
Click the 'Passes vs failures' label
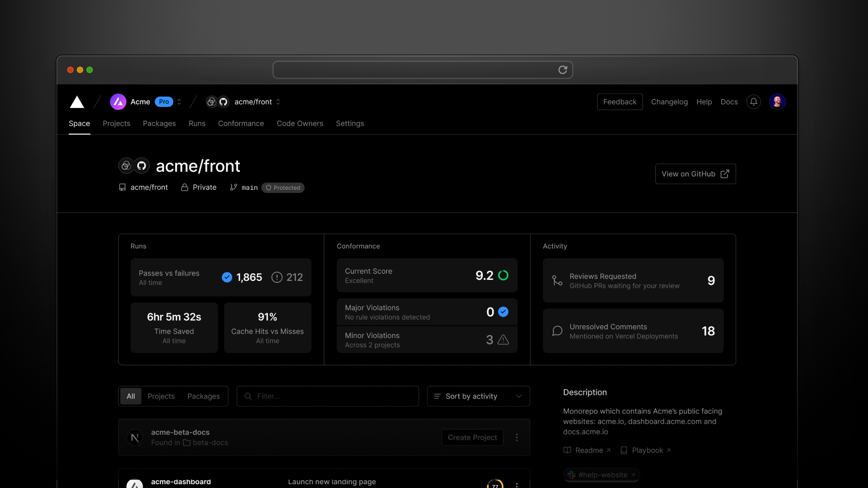coord(169,273)
